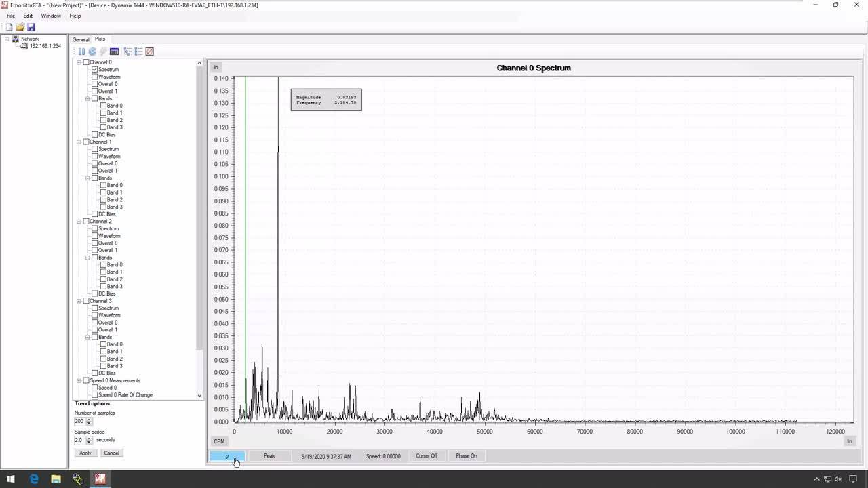This screenshot has height=488, width=868.
Task: Click the Apply button
Action: click(x=85, y=453)
